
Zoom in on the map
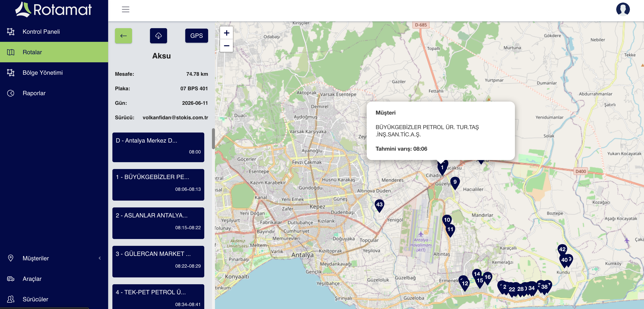(x=226, y=33)
